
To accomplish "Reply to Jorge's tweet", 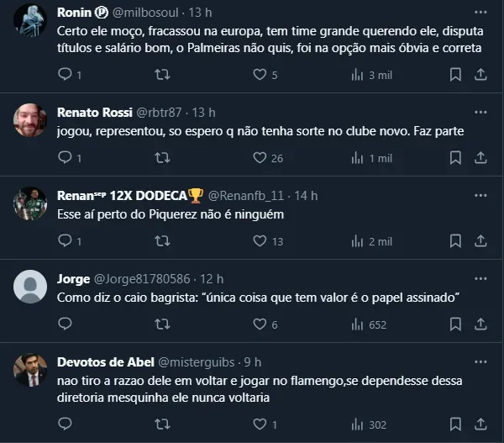I will click(66, 324).
